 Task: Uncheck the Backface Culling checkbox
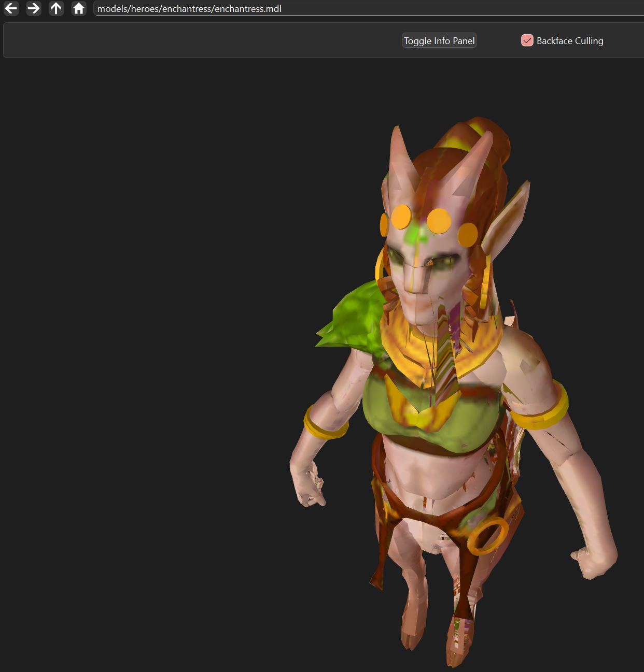click(527, 40)
